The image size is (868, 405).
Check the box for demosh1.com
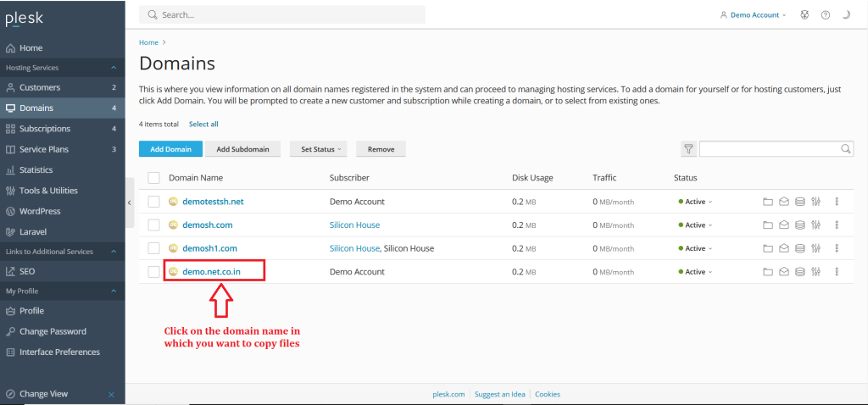pyautogui.click(x=154, y=248)
